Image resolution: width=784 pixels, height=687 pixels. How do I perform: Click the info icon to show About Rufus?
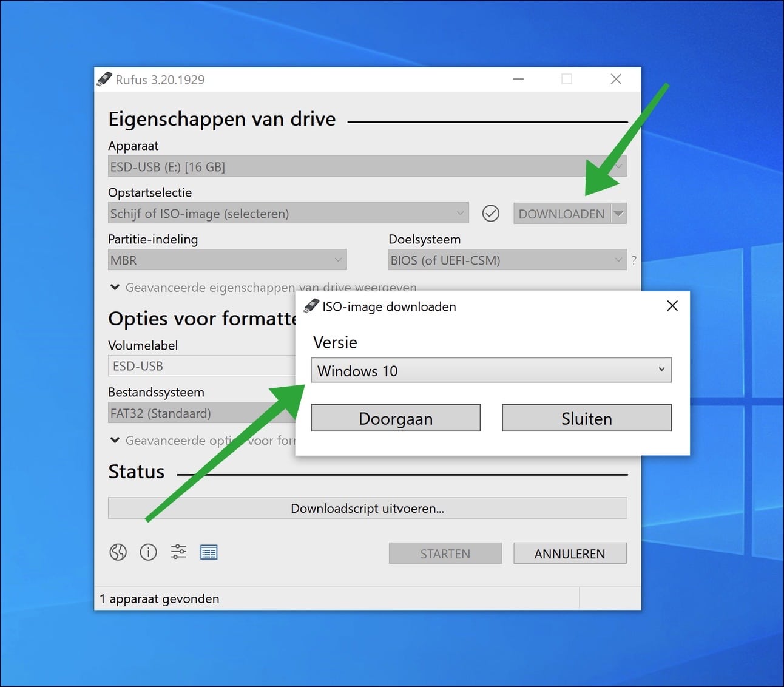click(148, 552)
